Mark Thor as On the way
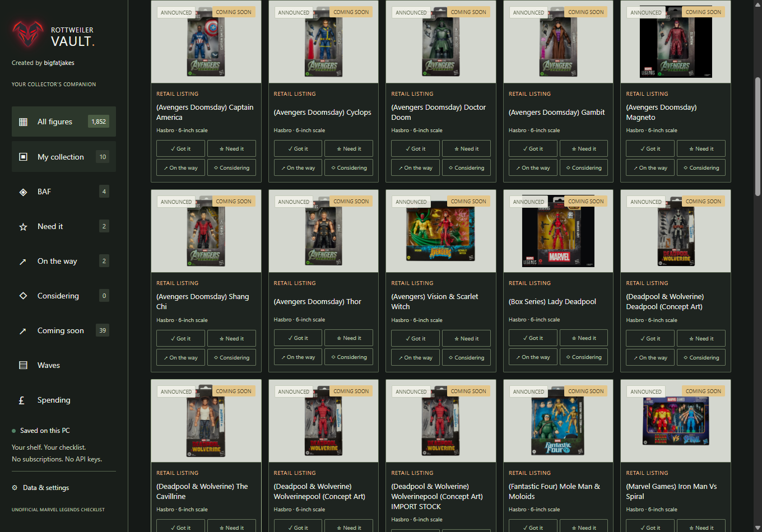Screen dimensions: 762x532 (298, 357)
